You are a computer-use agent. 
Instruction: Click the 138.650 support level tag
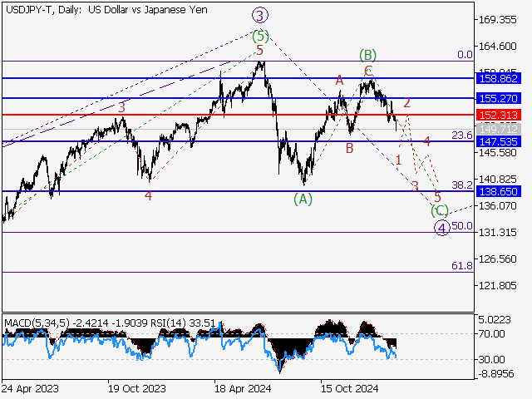(x=499, y=191)
